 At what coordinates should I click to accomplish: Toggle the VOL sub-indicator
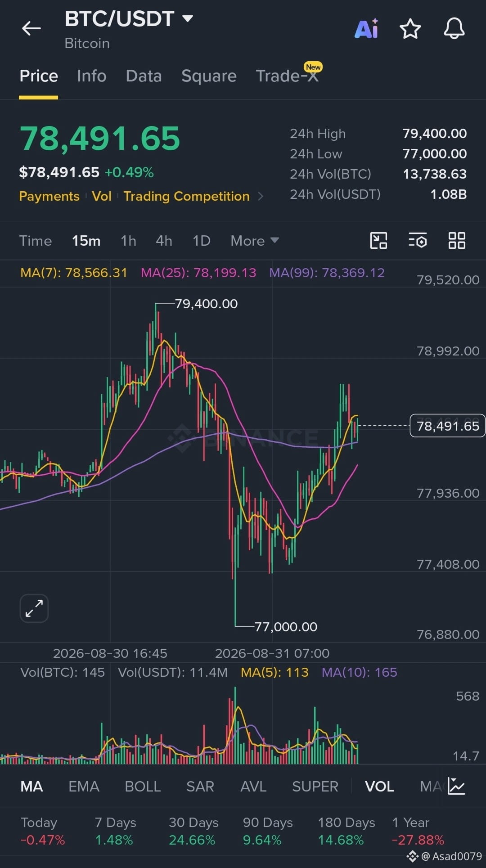tap(379, 786)
